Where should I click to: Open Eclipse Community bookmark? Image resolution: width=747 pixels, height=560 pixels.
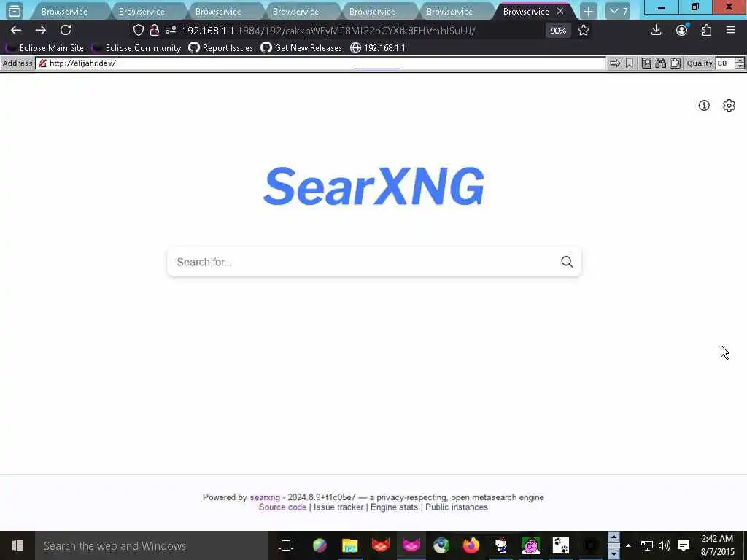pos(136,48)
